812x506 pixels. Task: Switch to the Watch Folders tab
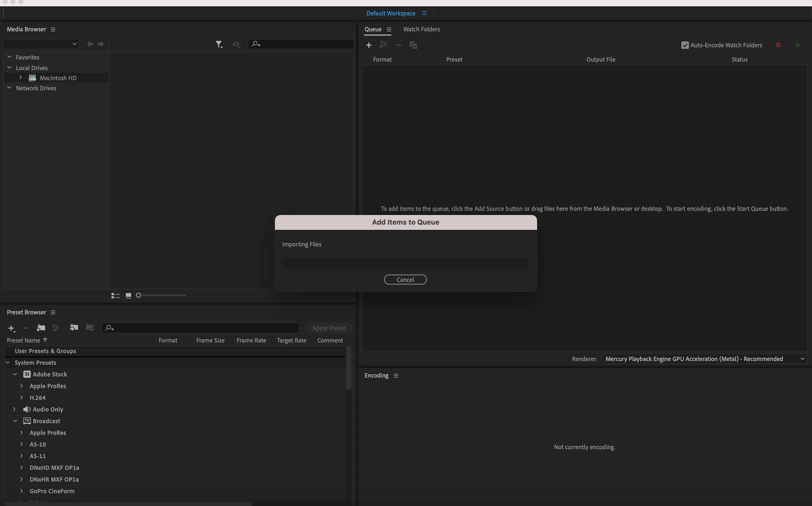421,29
